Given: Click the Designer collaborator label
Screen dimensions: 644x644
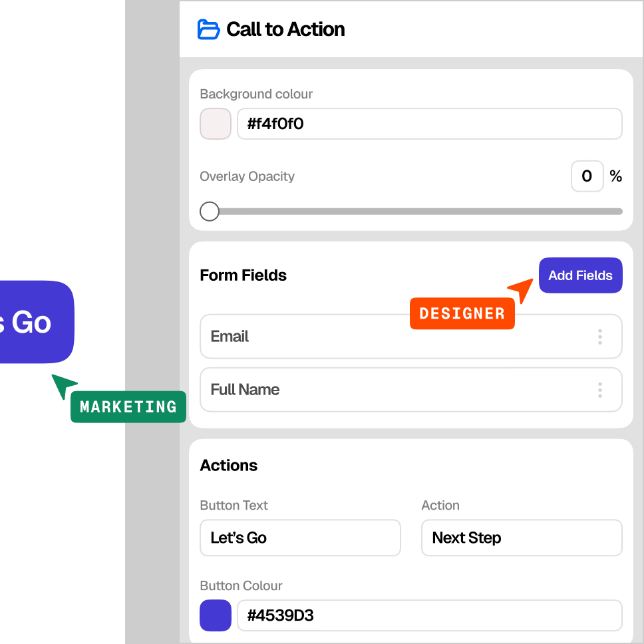Looking at the screenshot, I should click(x=462, y=313).
